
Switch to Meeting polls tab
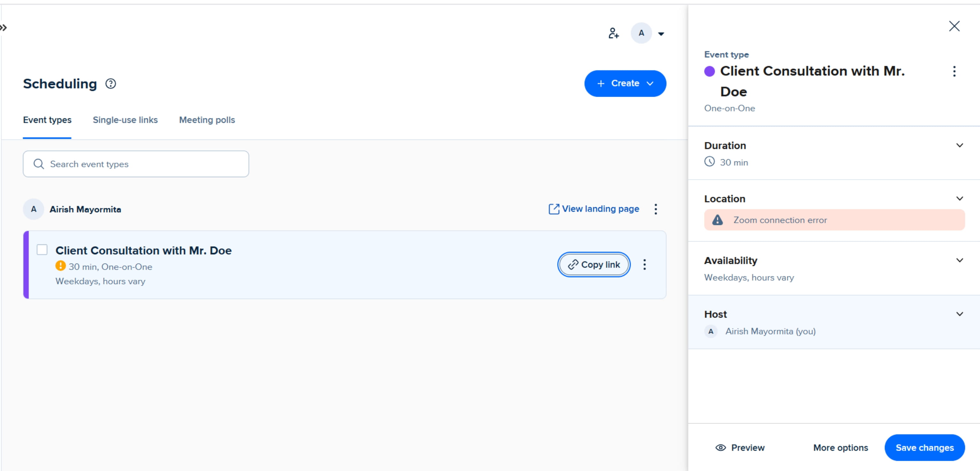(x=207, y=120)
